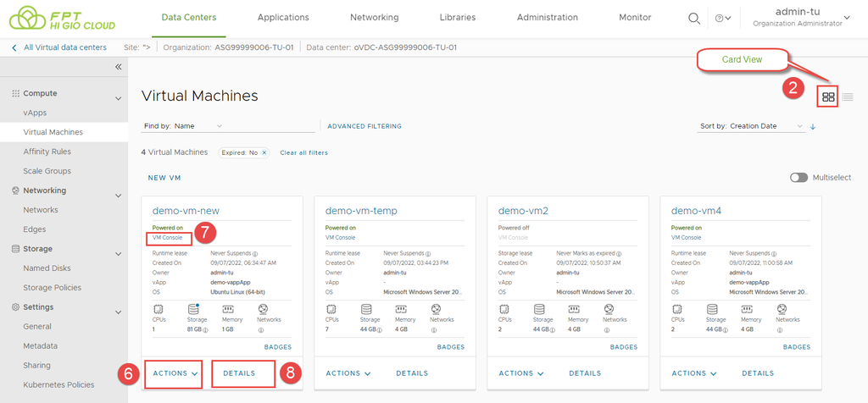Image resolution: width=868 pixels, height=403 pixels.
Task: Go to the Administration tab
Action: pos(547,18)
